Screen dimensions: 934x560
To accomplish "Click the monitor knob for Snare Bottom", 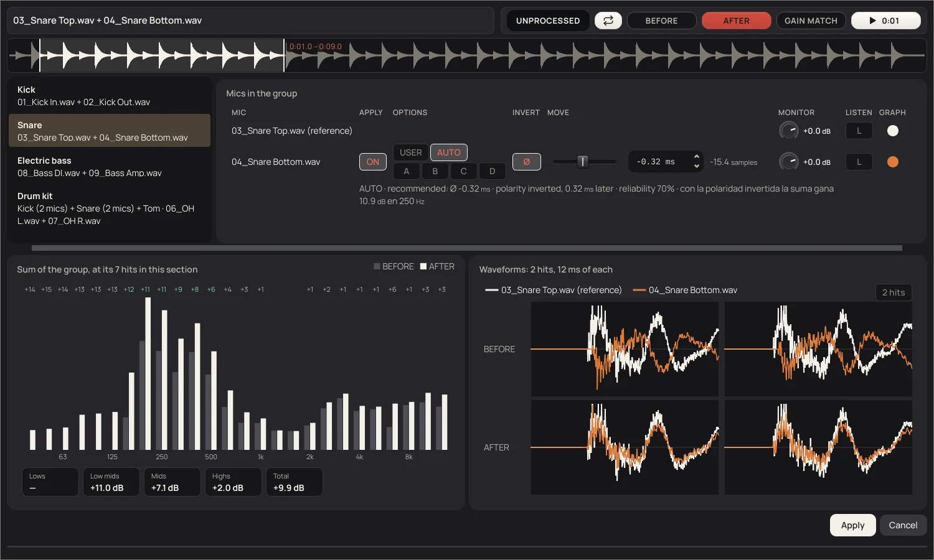I will (789, 162).
